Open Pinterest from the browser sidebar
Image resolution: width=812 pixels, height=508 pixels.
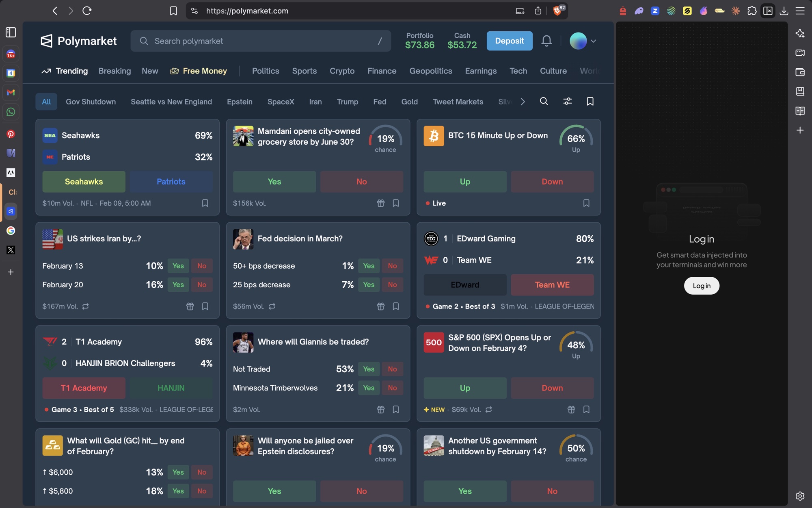click(x=11, y=134)
